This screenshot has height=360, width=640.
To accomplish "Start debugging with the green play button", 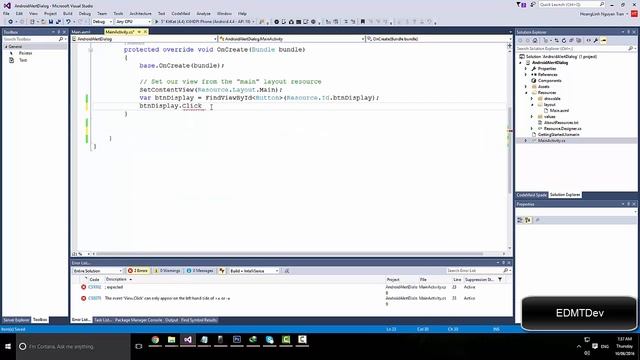I will [x=156, y=22].
